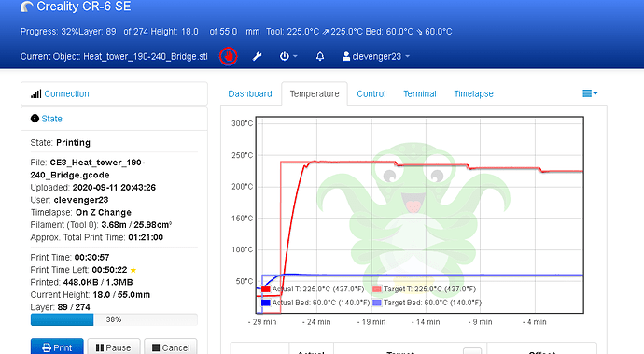Toggle the Actual Bed blue legend entry
Viewport: 644px width, 354px height.
pos(315,303)
